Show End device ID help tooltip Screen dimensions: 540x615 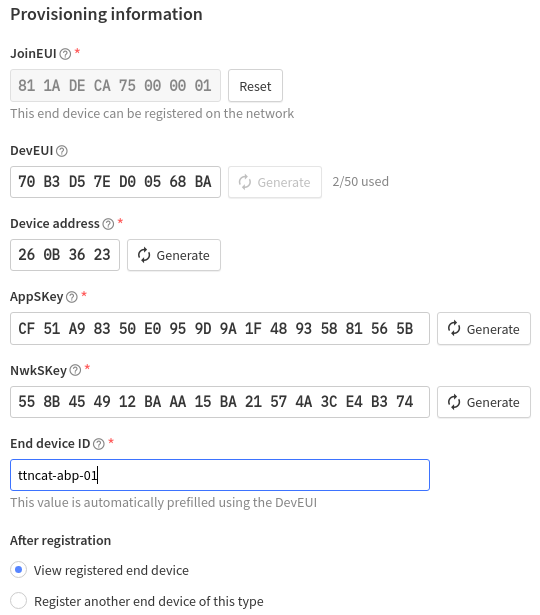tap(99, 444)
